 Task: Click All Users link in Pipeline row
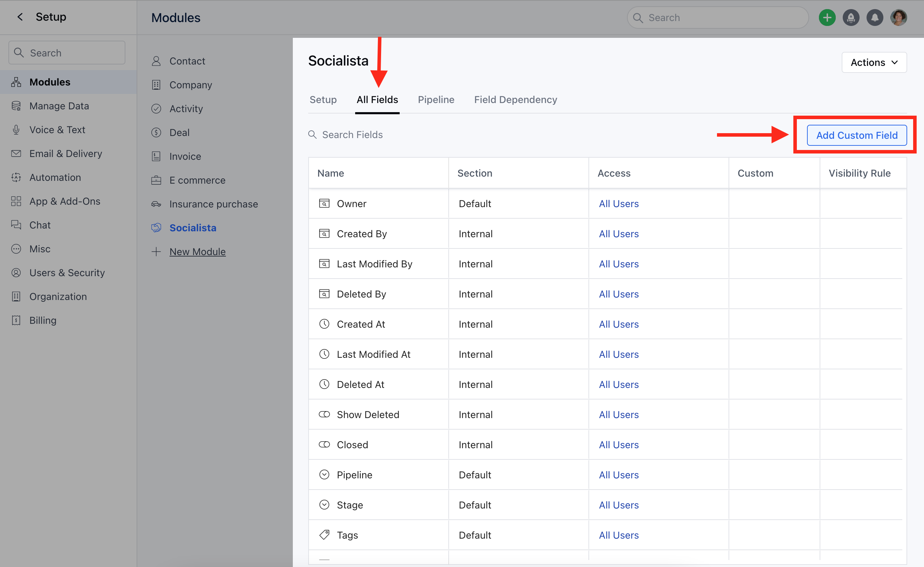[619, 475]
